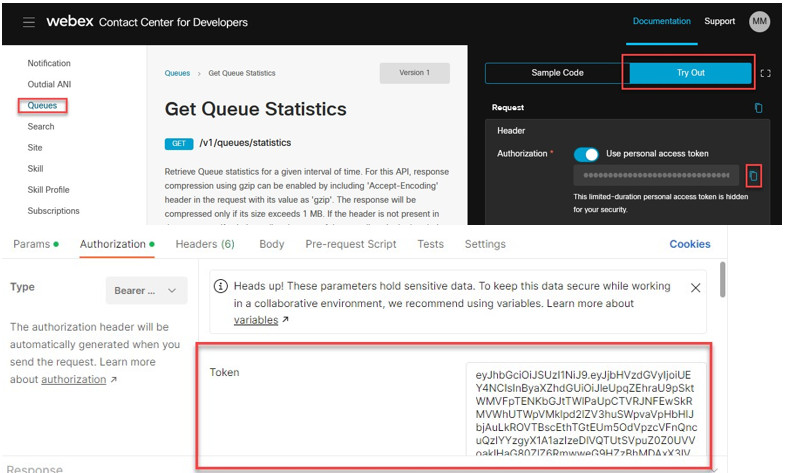
Task: Click the Response section label
Action: [x=35, y=468]
